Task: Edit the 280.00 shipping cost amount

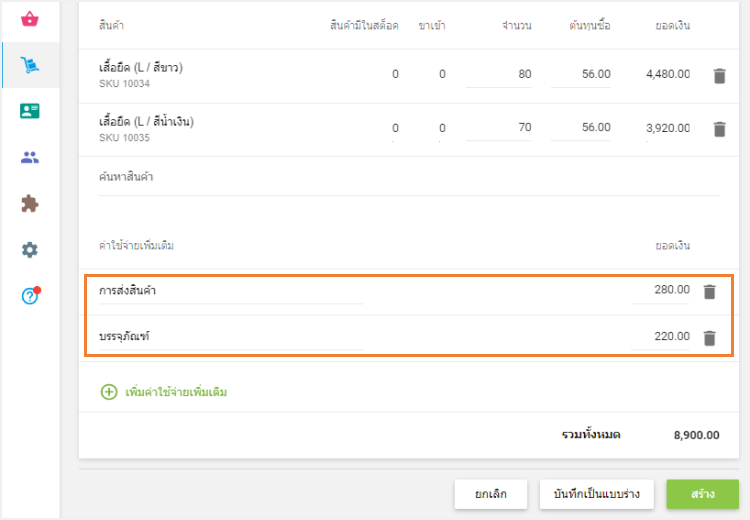Action: (x=661, y=291)
